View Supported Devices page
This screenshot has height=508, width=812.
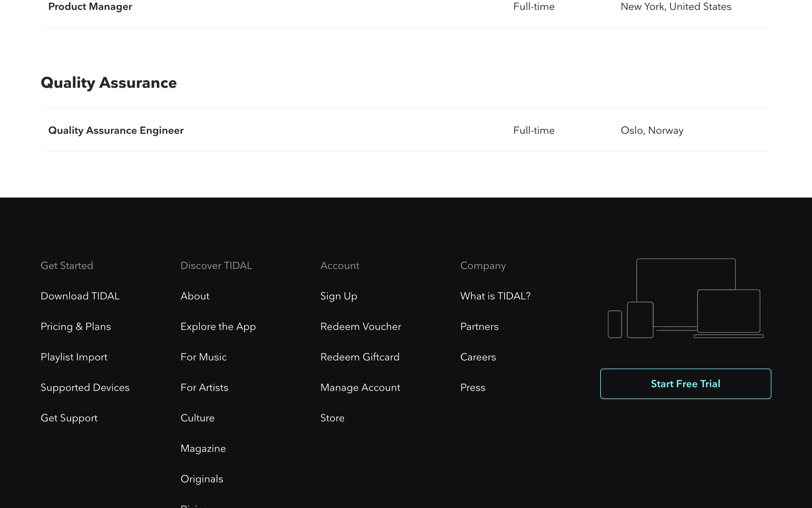click(x=85, y=387)
